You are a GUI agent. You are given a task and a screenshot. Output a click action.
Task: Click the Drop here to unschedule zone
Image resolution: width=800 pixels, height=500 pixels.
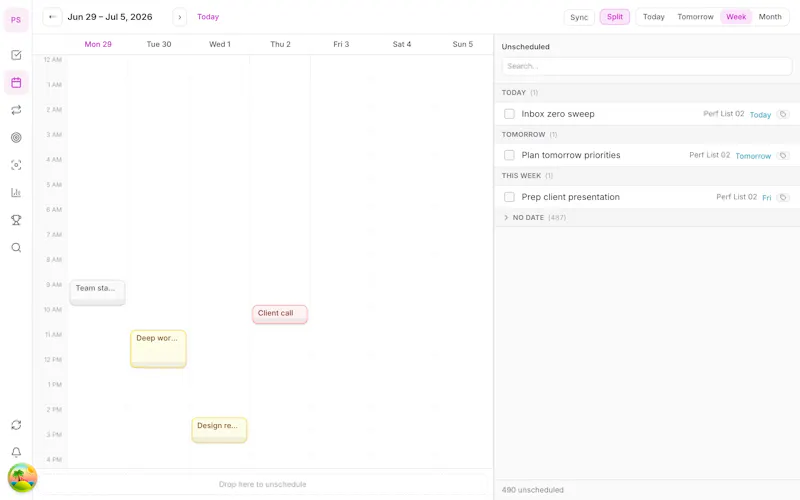262,484
